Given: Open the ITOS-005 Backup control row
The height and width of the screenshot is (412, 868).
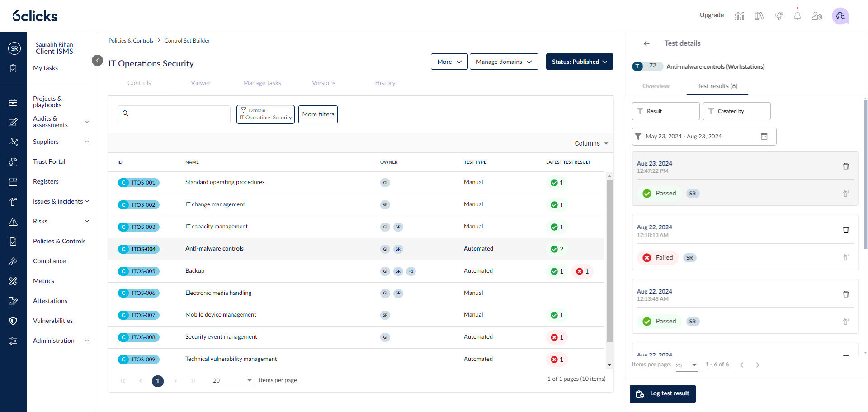Looking at the screenshot, I should click(195, 271).
